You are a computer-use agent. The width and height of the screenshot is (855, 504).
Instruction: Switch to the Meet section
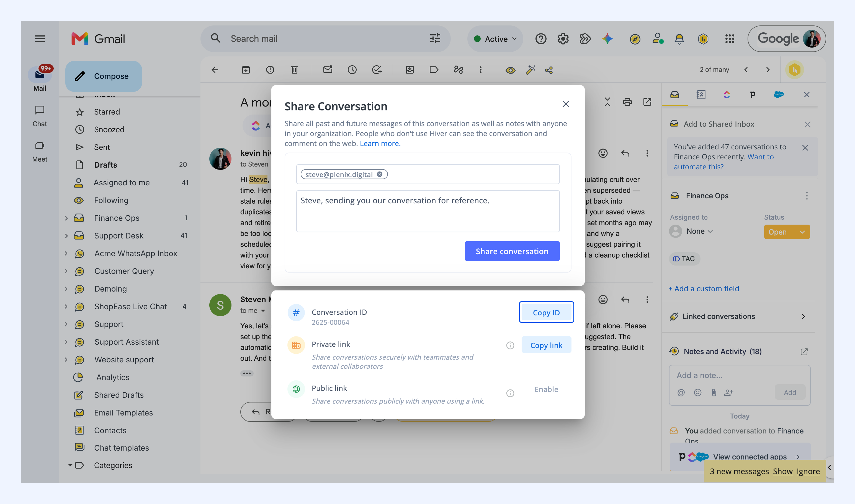40,152
